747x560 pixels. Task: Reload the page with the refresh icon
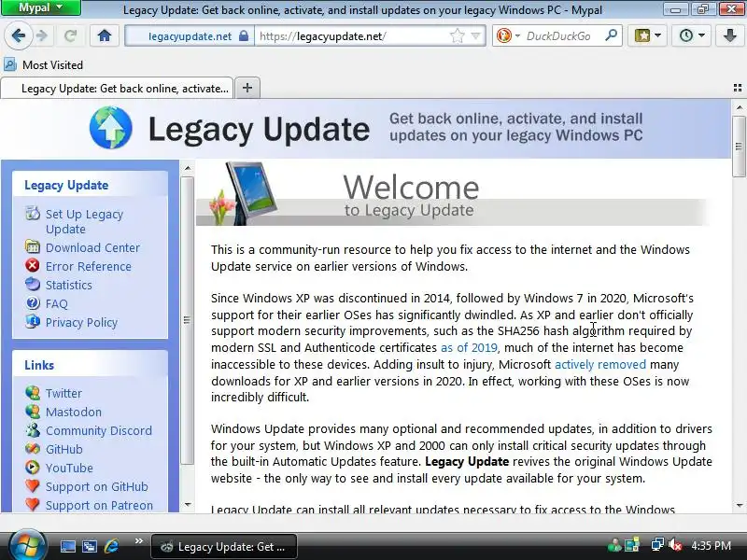71,35
